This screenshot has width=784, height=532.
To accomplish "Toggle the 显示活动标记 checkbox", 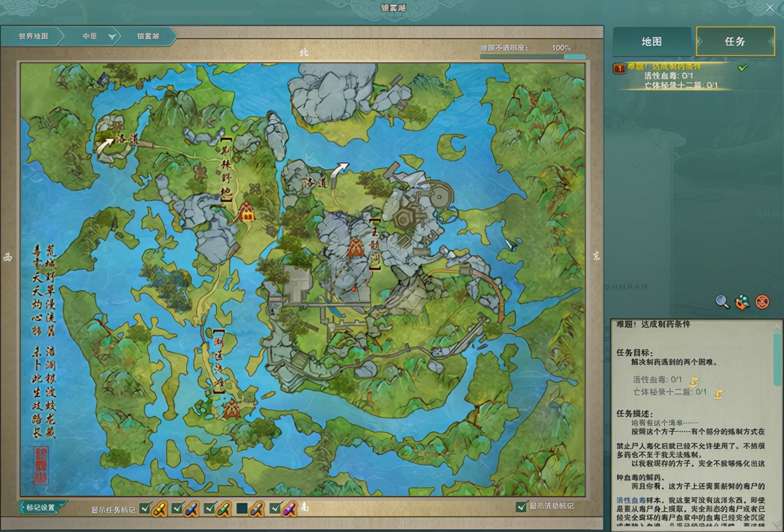I will [x=522, y=507].
